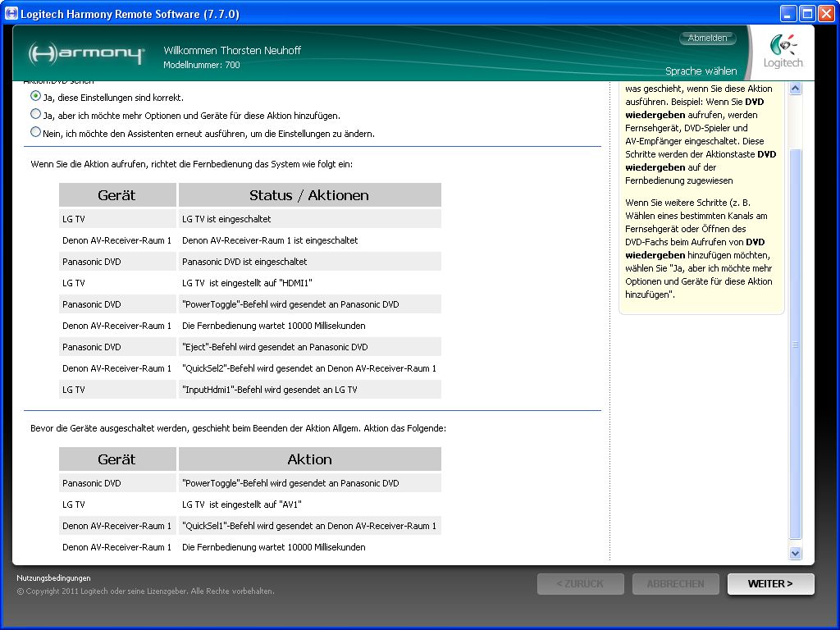The width and height of the screenshot is (840, 630).
Task: Select "Nein, ich möchte den Assistenten erneut ausführen"
Action: pyautogui.click(x=35, y=132)
